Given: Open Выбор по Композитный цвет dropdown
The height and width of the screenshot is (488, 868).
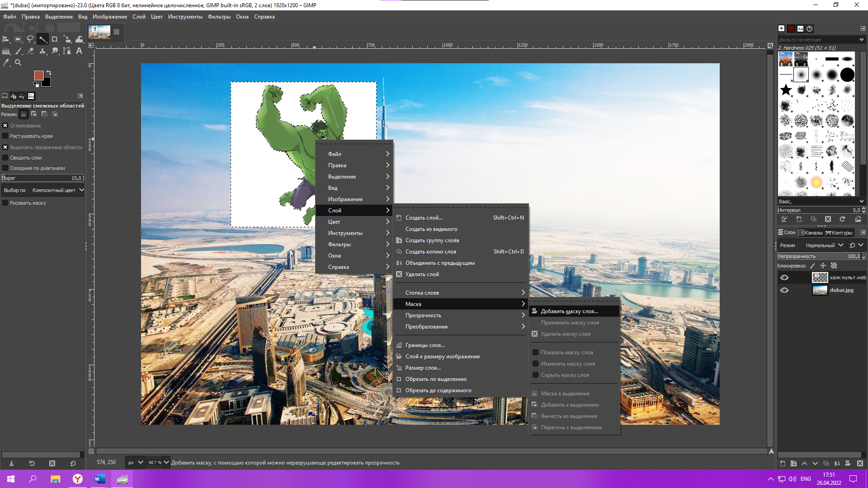Looking at the screenshot, I should pyautogui.click(x=43, y=190).
